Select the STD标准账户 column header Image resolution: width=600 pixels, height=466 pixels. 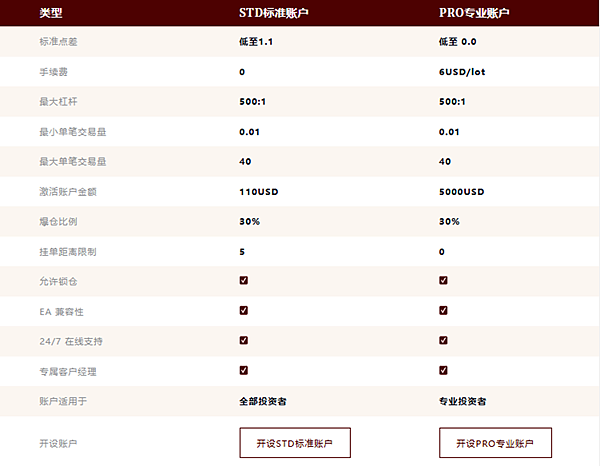[274, 13]
